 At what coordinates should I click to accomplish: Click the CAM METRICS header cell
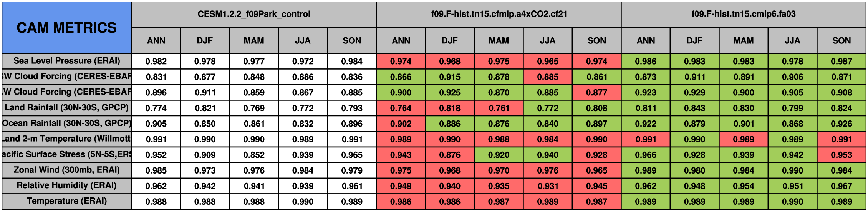pos(66,28)
